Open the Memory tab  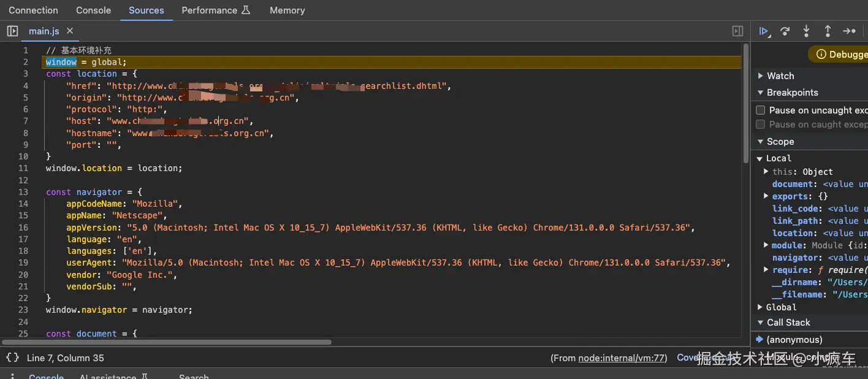tap(287, 10)
